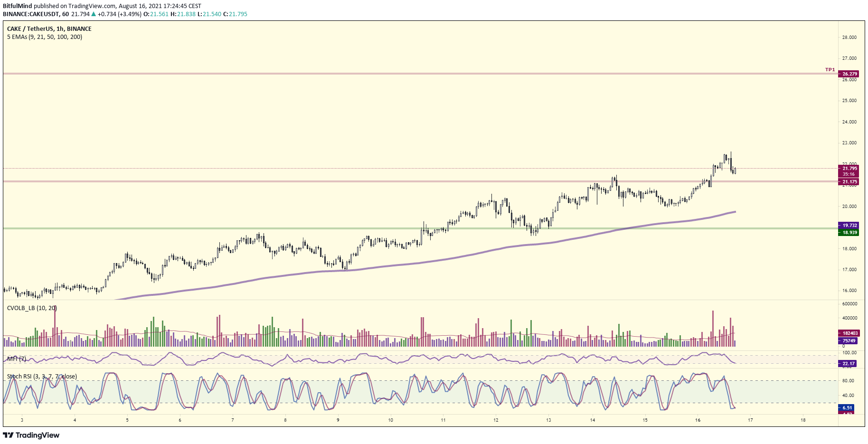Click date 17 on the time axis
Image resolution: width=868 pixels, height=444 pixels.
[750, 420]
